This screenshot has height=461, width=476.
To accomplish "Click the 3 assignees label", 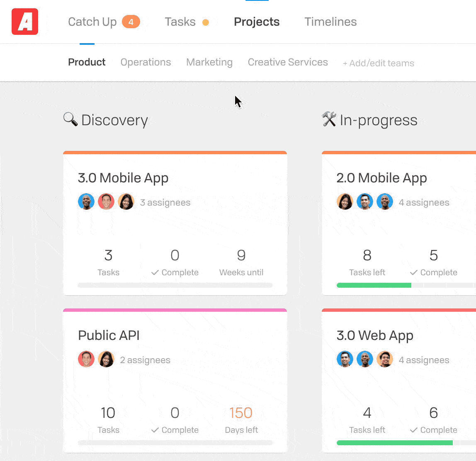I will click(x=165, y=202).
